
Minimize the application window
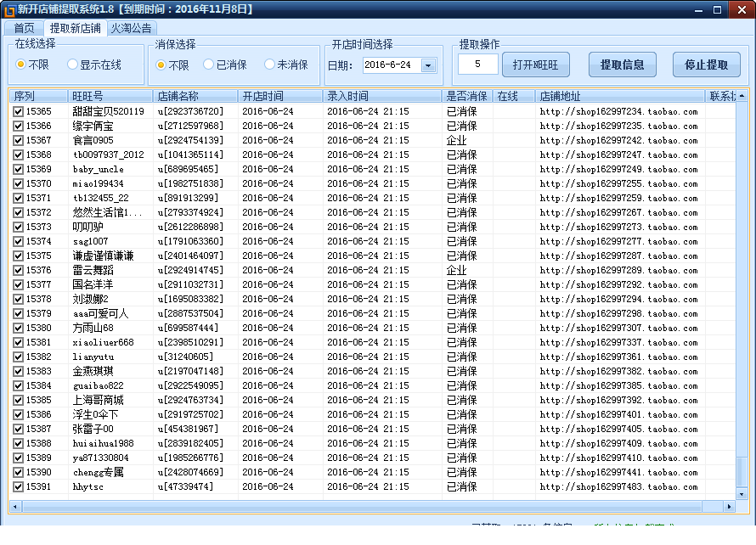pyautogui.click(x=698, y=10)
